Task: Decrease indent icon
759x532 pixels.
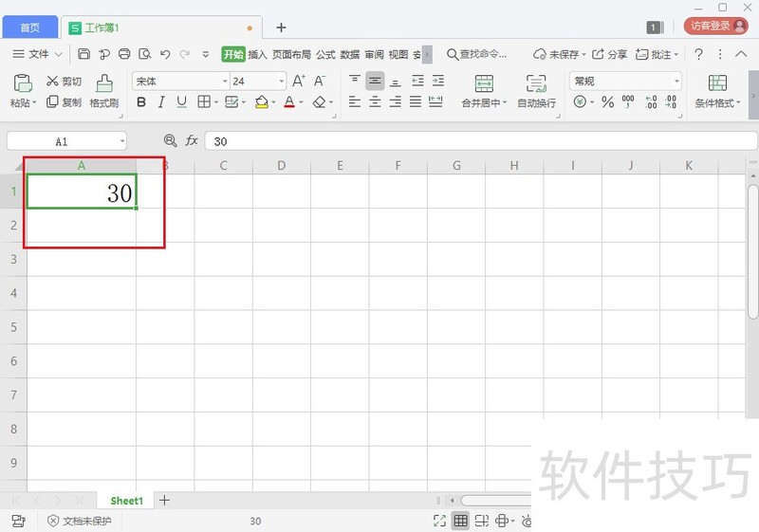Action: click(x=417, y=81)
